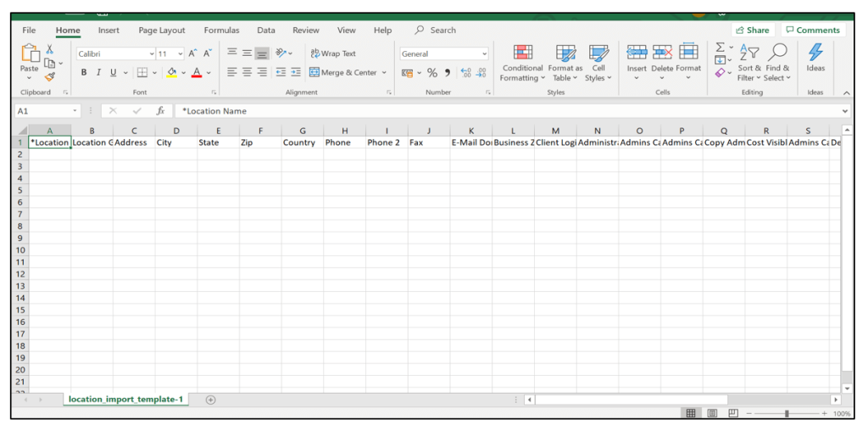The width and height of the screenshot is (868, 431).
Task: Open Cell Styles gallery
Action: (x=598, y=63)
